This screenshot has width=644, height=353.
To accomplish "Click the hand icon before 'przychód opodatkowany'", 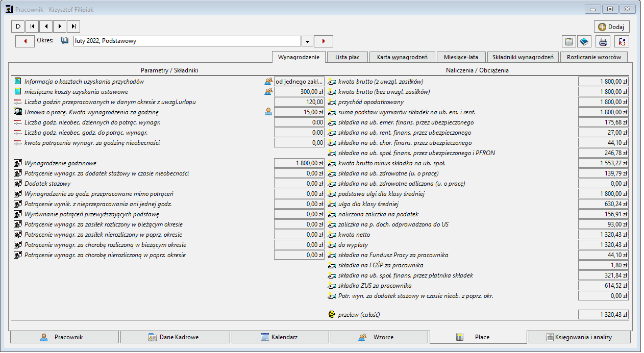I will point(332,102).
